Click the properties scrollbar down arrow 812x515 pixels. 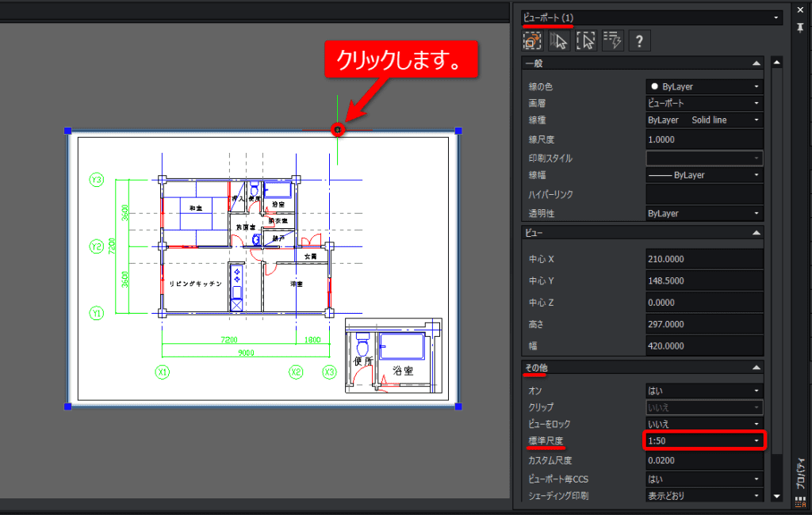pos(776,496)
